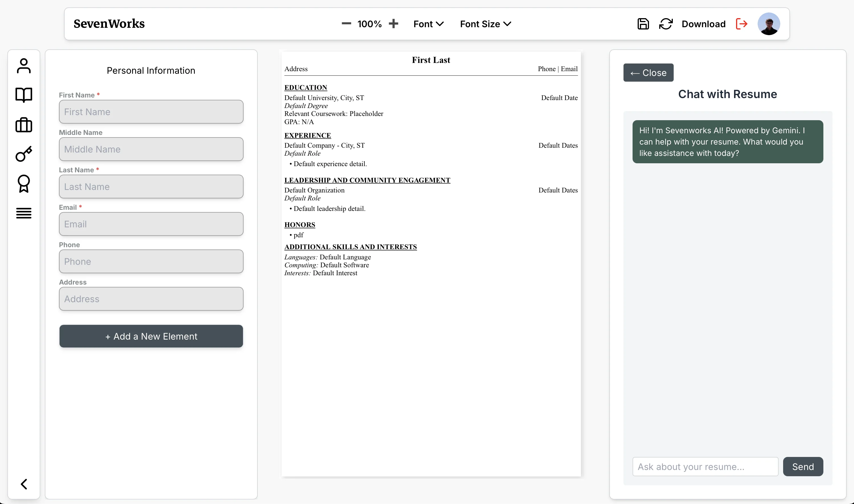Screen dimensions: 854x504
Task: Send a message in resume chat
Action: click(x=803, y=466)
